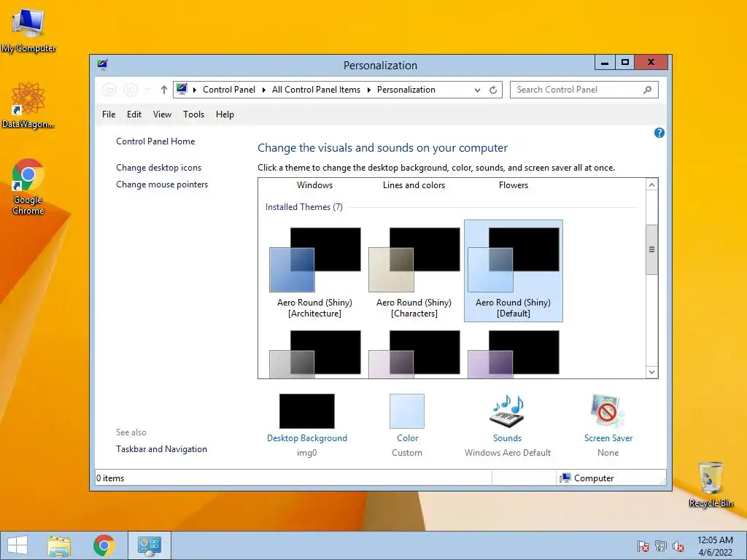Click the Computer icon in status bar
This screenshot has height=560, width=747.
click(x=565, y=478)
